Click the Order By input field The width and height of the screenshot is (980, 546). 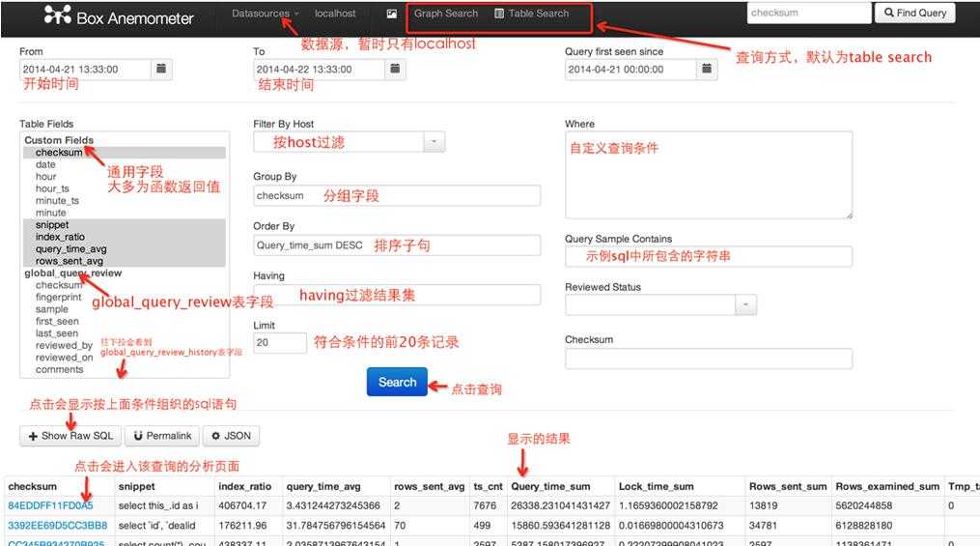click(397, 245)
